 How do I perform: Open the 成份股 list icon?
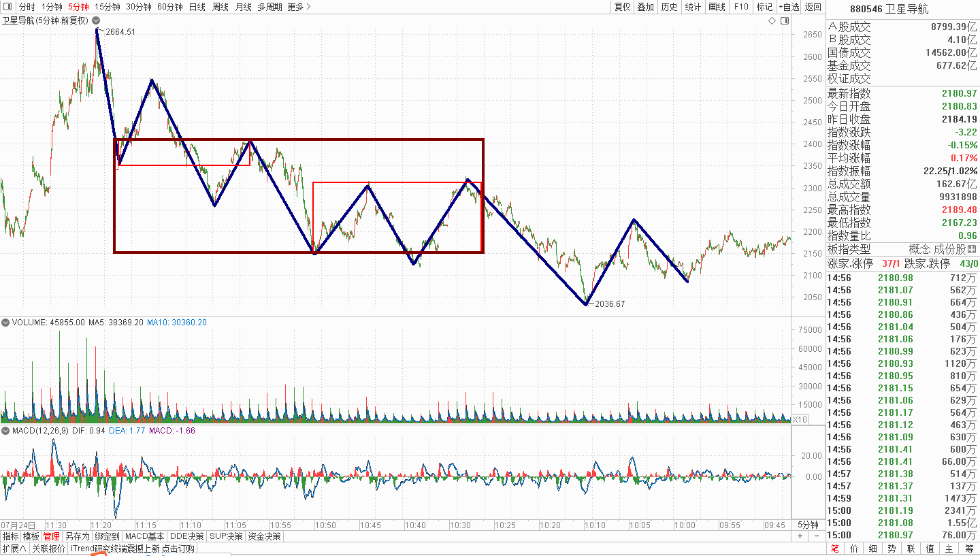click(971, 249)
